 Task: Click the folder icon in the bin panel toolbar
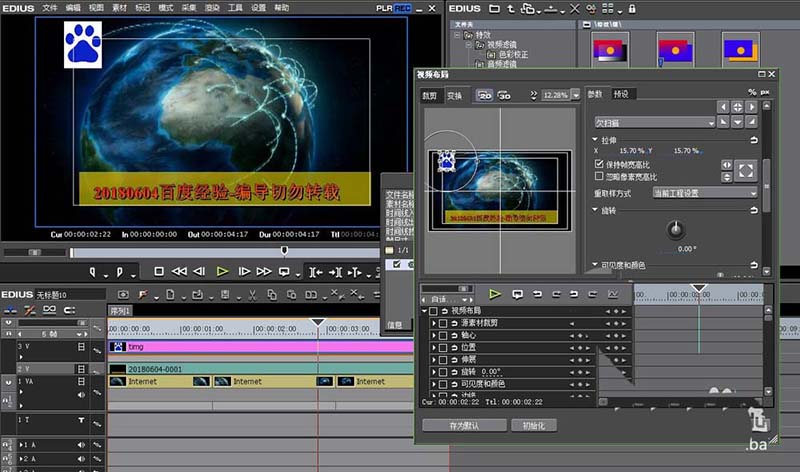494,9
